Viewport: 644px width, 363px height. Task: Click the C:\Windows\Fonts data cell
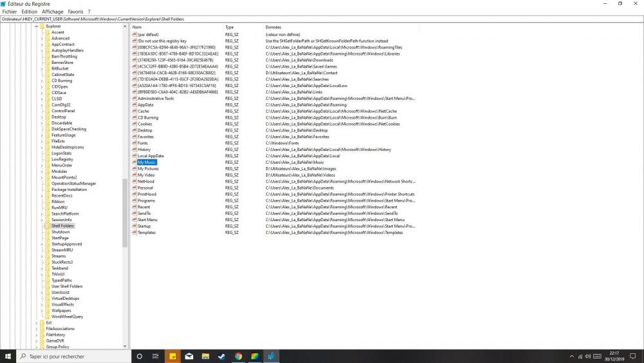point(282,143)
